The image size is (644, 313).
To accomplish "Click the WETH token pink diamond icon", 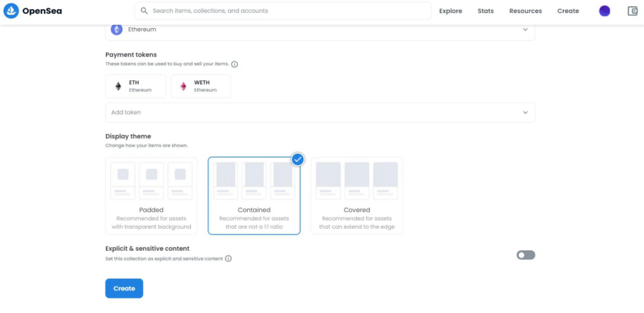I will pyautogui.click(x=183, y=86).
